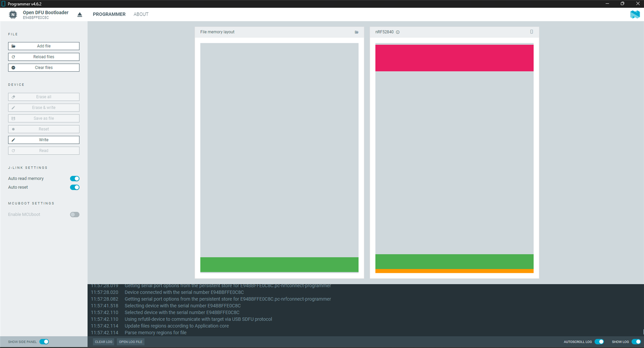The image size is (644, 348).
Task: Open the info icon next to nRF52840
Action: 398,32
